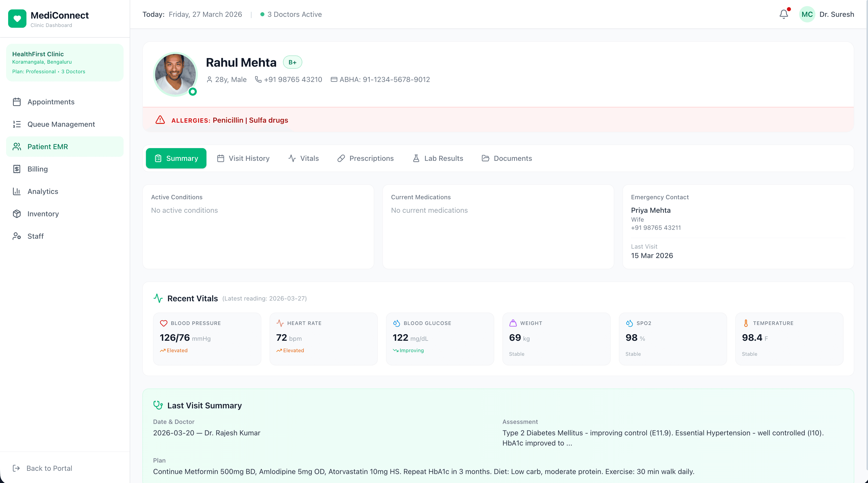Screen dimensions: 868x483
Task: Switch to the Visit History tab
Action: tap(243, 158)
